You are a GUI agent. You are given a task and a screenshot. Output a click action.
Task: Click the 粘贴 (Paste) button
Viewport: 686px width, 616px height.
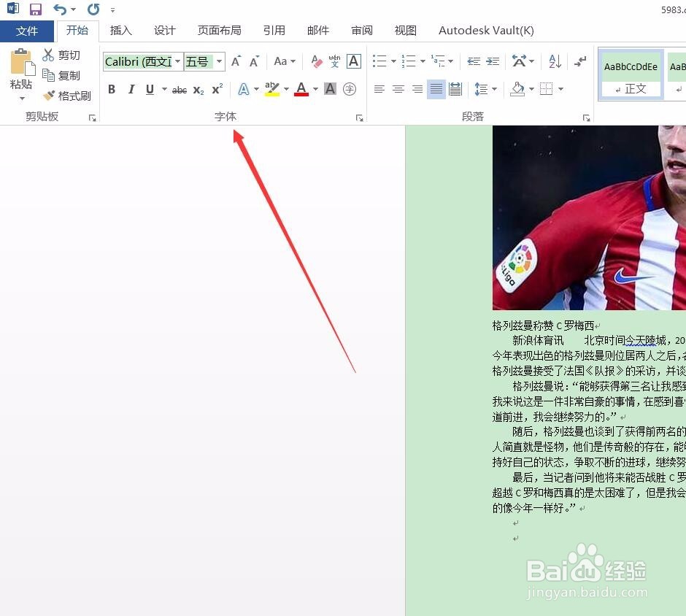(x=21, y=69)
